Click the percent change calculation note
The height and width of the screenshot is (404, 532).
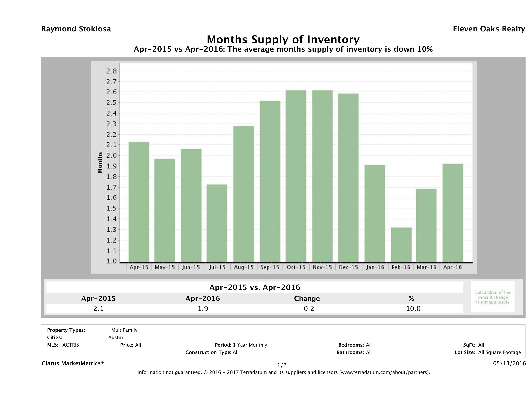click(492, 297)
